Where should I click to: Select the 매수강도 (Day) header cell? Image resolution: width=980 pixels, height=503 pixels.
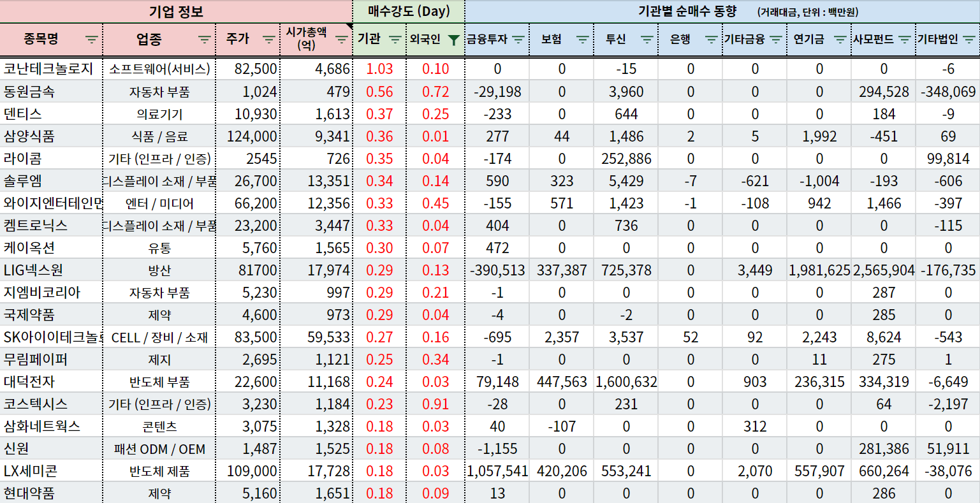tap(409, 11)
